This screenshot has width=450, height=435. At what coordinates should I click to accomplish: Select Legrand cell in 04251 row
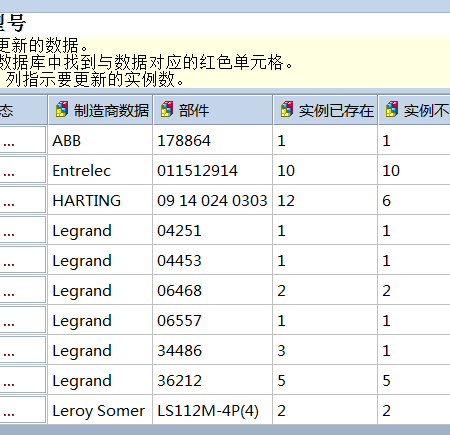click(x=100, y=230)
